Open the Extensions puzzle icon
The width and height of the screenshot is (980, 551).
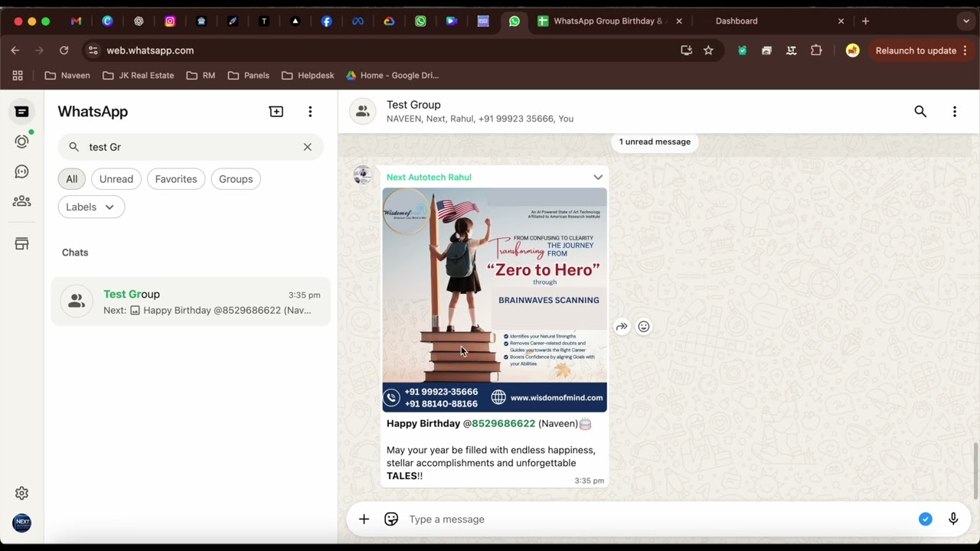pyautogui.click(x=816, y=51)
